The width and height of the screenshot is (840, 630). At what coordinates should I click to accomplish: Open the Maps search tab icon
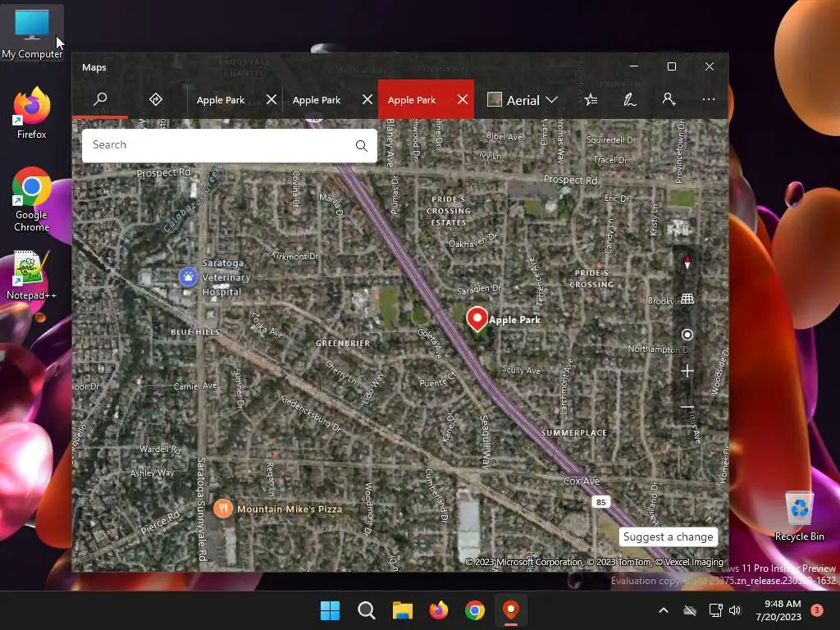coord(100,99)
